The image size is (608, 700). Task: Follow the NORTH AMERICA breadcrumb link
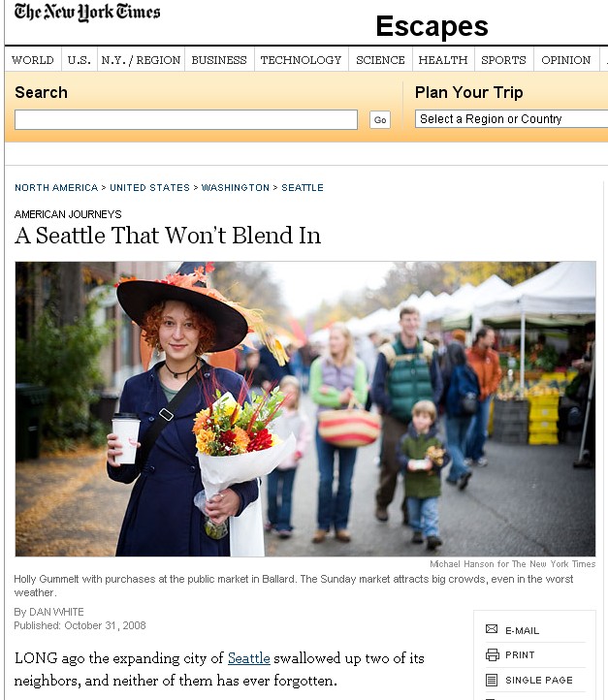point(56,187)
